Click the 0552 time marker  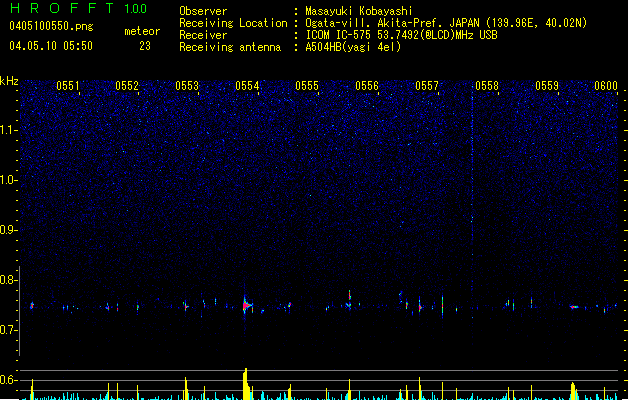(x=127, y=86)
